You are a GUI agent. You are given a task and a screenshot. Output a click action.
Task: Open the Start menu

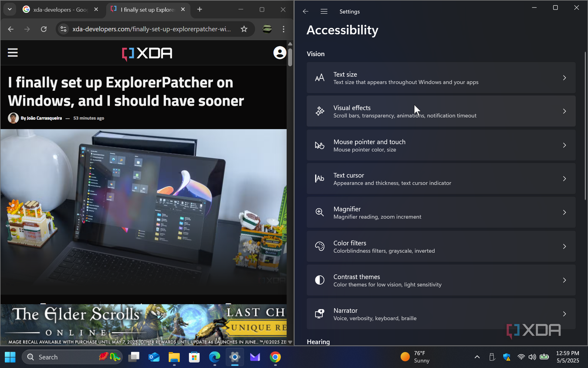[x=10, y=357]
